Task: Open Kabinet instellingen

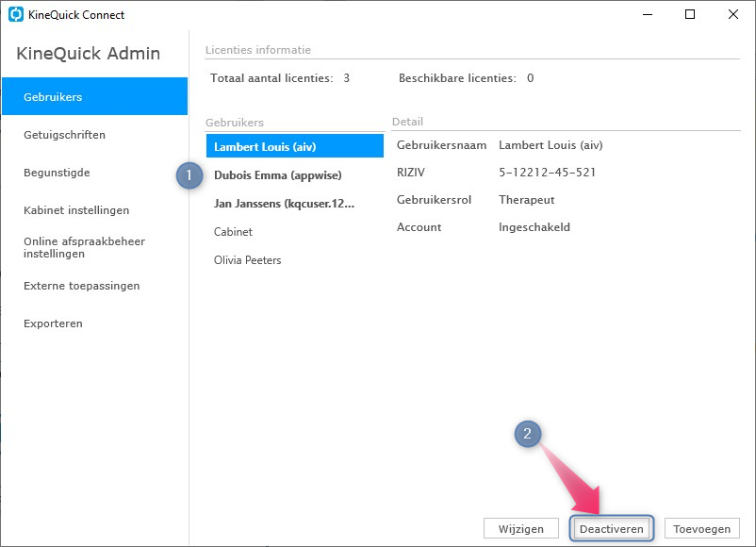Action: coord(76,210)
